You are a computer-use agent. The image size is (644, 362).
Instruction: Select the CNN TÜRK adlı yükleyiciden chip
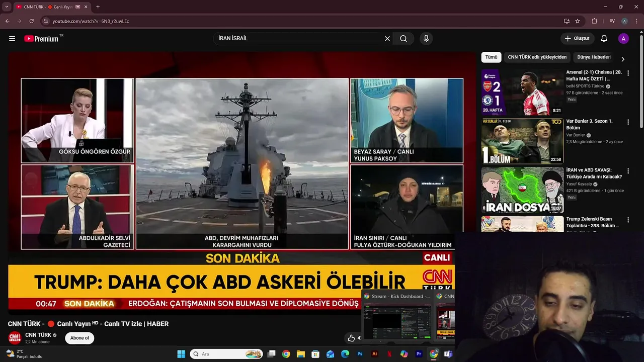[537, 57]
